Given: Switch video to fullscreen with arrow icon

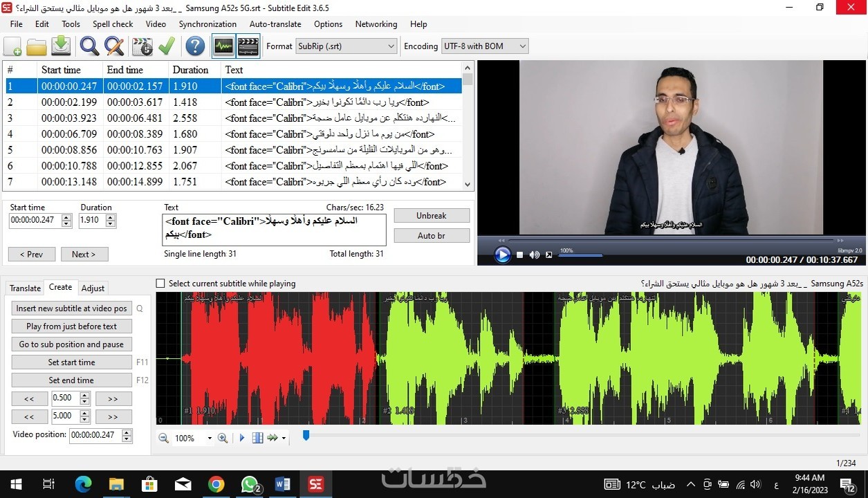Looking at the screenshot, I should (x=549, y=255).
